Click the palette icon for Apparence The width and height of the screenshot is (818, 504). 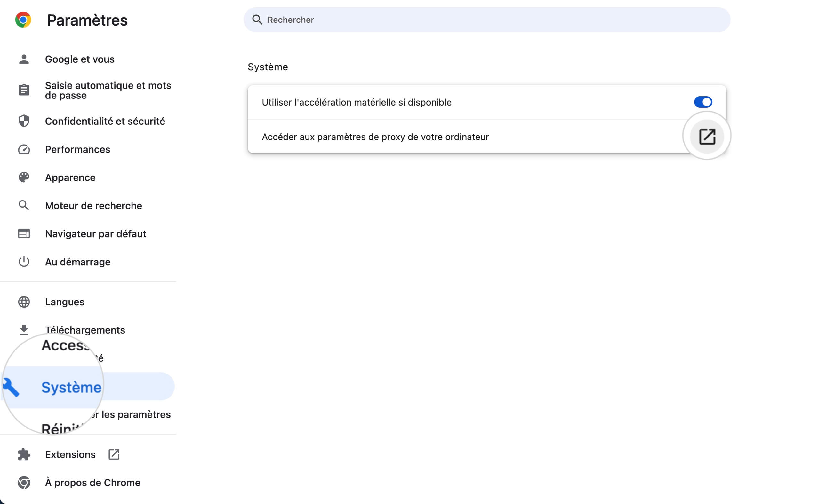pos(24,177)
